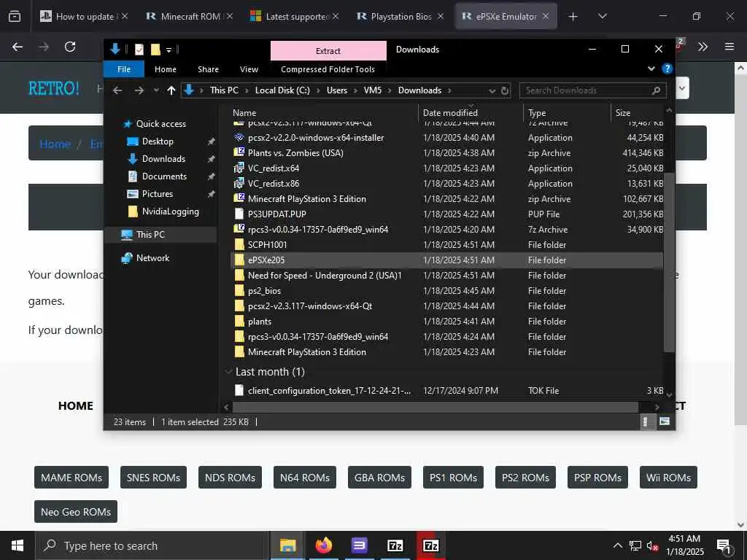Select Network in navigation pane
Viewport: 747px width, 560px height.
tap(152, 258)
